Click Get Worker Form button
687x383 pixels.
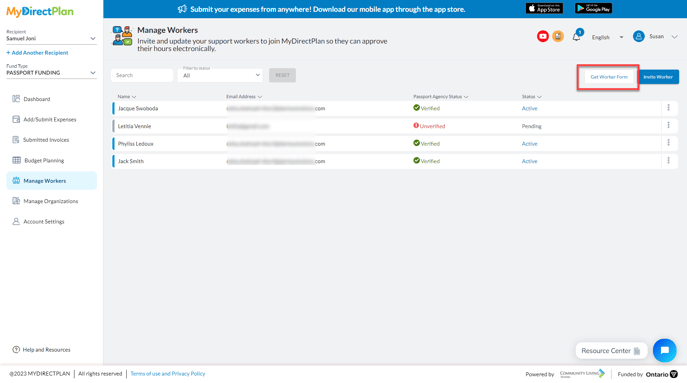609,77
